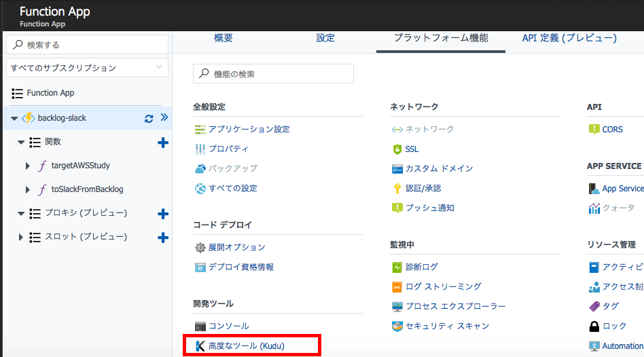Add a new slot with plus icon
The width and height of the screenshot is (644, 357).
coord(163,238)
